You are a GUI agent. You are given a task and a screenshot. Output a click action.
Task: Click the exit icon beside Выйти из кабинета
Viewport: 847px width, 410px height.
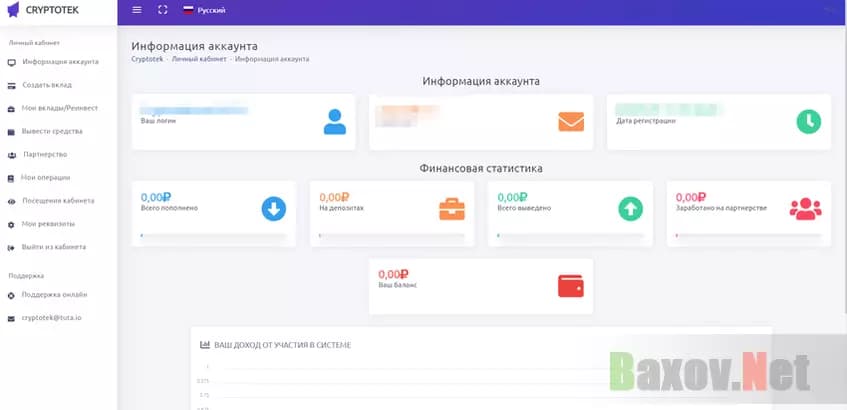click(11, 248)
